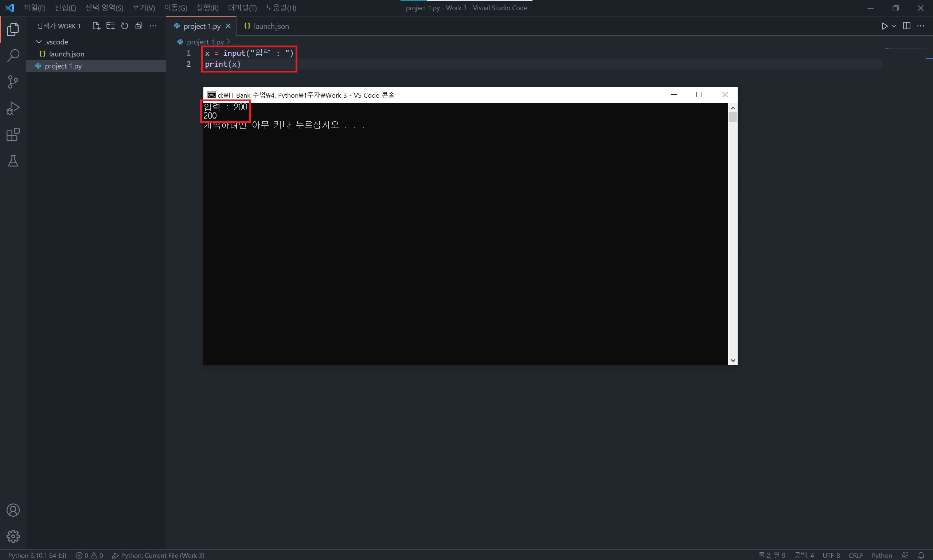
Task: Split the editor to the right
Action: [x=906, y=26]
